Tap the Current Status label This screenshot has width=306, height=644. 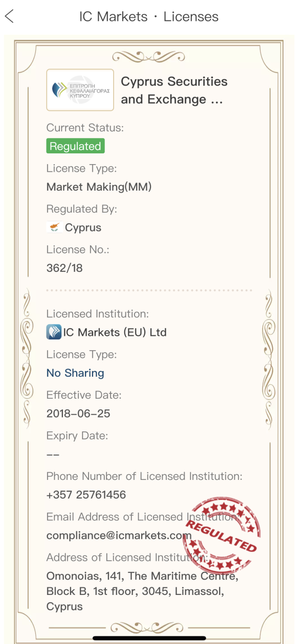(85, 128)
